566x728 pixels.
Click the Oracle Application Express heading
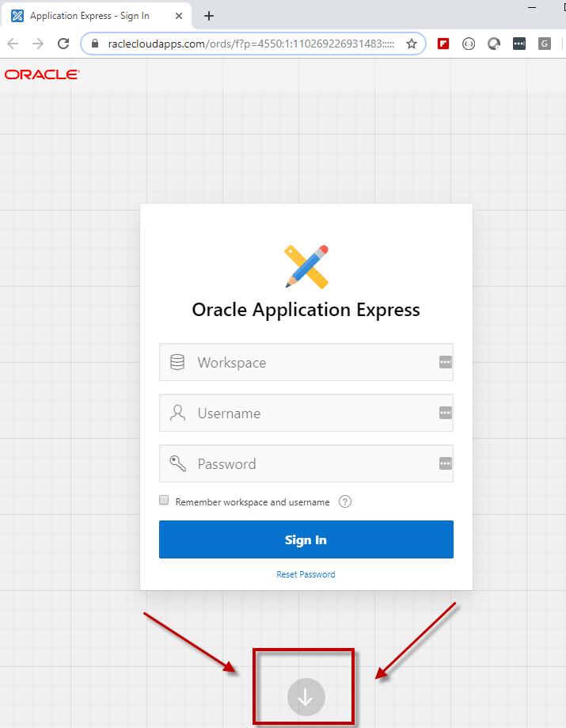click(x=306, y=310)
